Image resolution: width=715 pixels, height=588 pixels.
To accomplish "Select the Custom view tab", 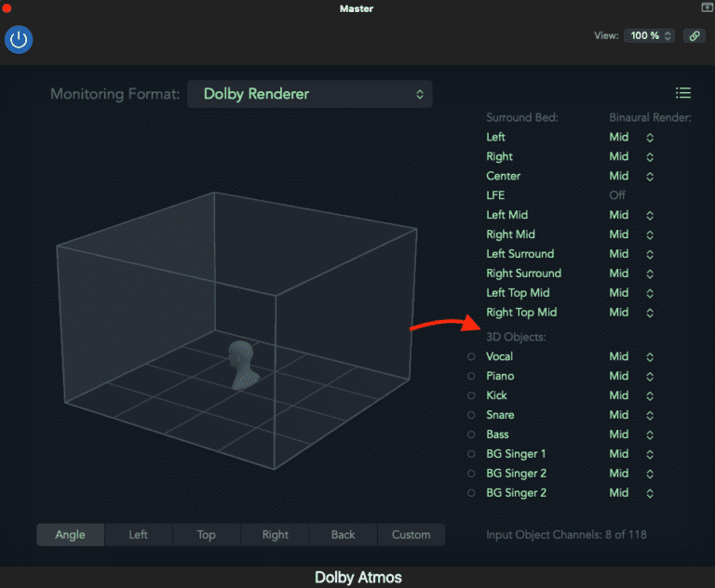I will click(411, 535).
